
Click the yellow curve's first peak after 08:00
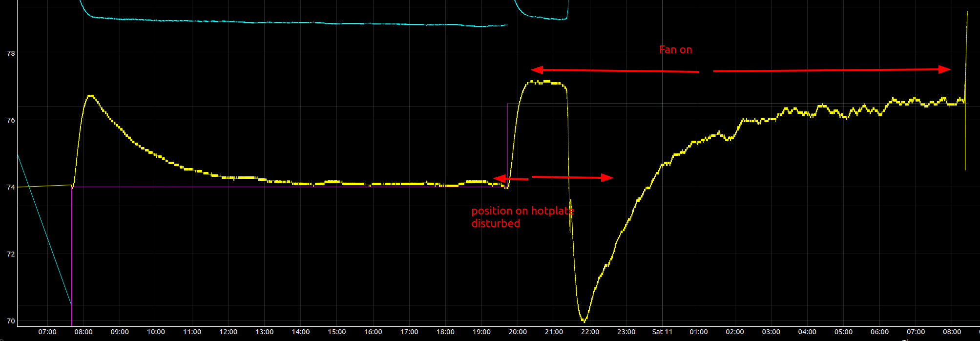click(x=90, y=96)
